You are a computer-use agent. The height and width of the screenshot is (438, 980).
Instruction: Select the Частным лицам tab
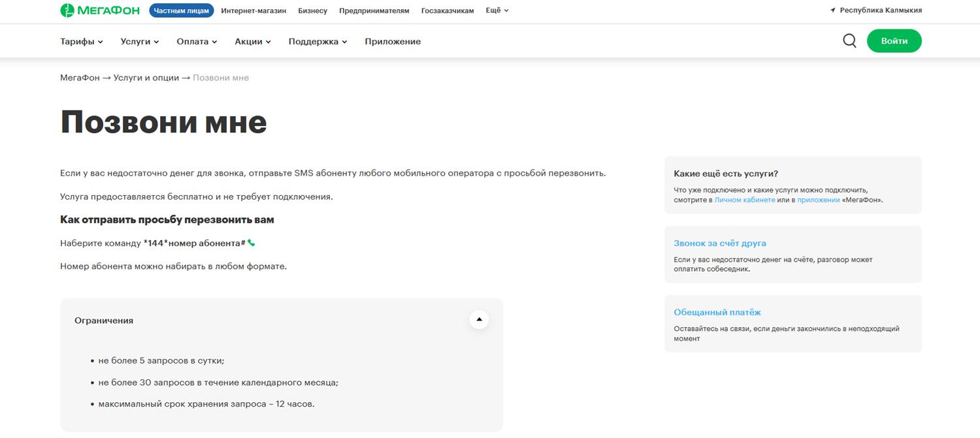click(182, 11)
